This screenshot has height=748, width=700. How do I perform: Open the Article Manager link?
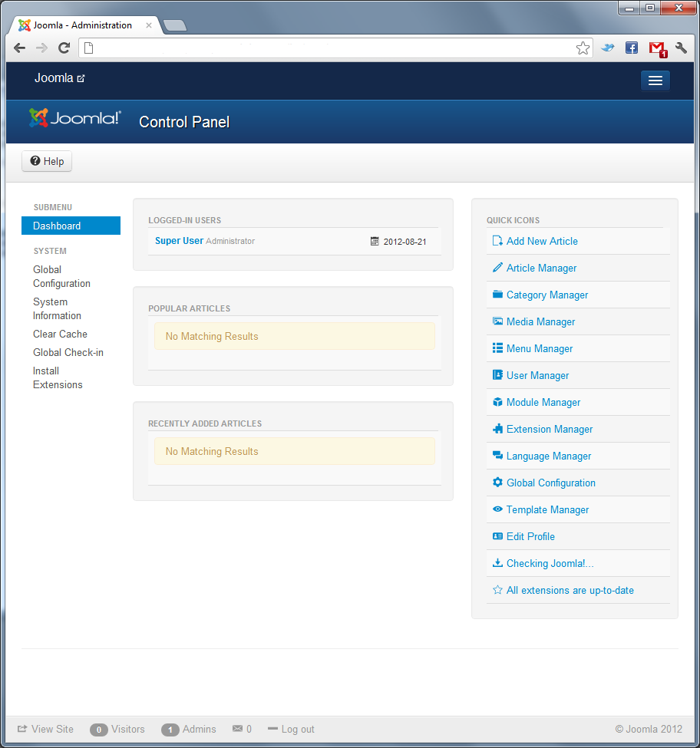[x=542, y=268]
